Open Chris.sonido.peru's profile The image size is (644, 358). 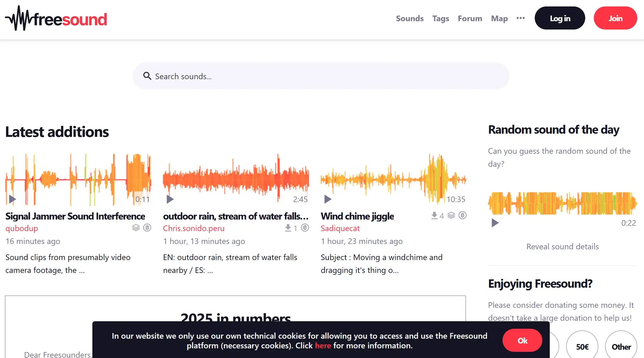click(194, 228)
